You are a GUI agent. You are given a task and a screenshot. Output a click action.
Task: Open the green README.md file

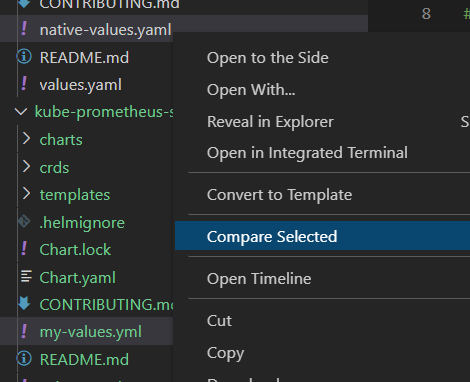point(84,360)
